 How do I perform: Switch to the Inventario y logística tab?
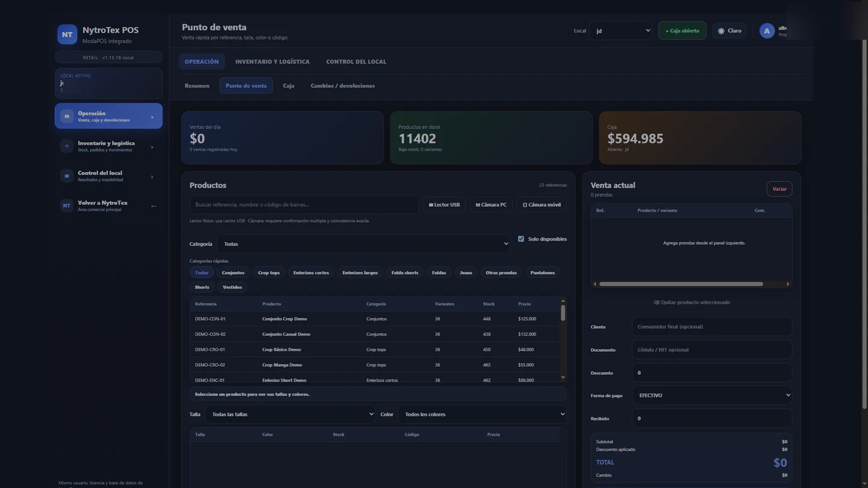coord(272,61)
